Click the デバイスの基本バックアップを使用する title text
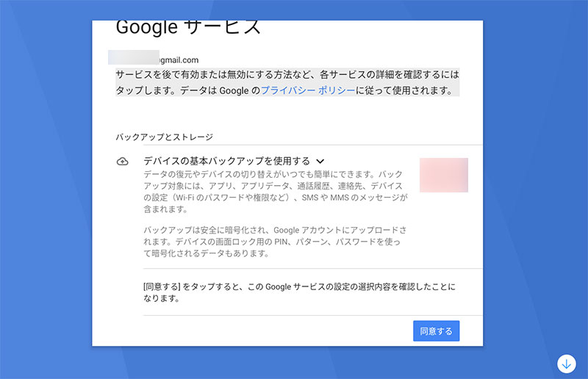The image size is (588, 379). point(226,161)
